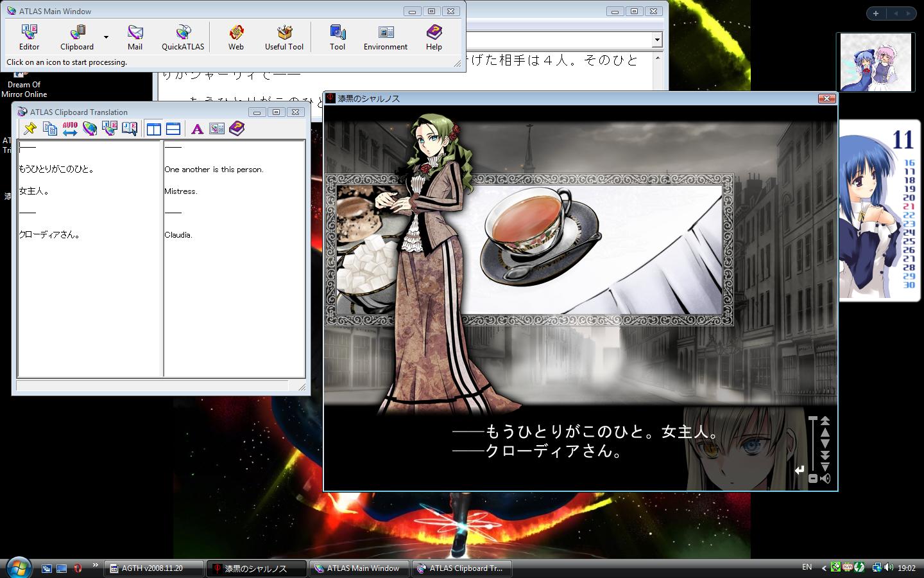Switch to ATLAS Main Window taskbar button
The image size is (924, 578).
[359, 568]
